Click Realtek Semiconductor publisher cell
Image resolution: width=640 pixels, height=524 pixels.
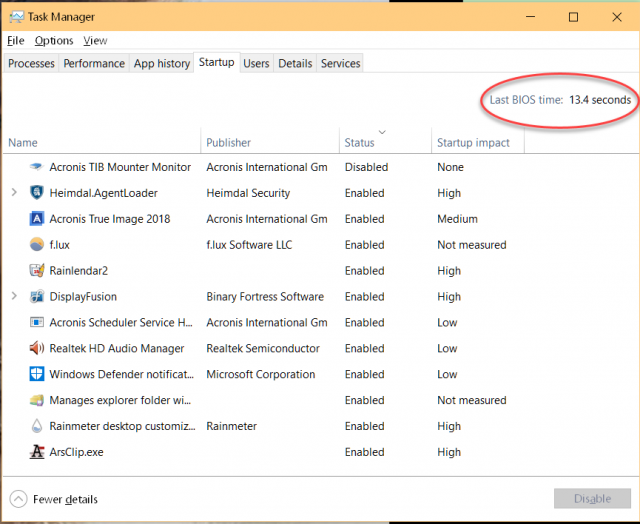(263, 348)
